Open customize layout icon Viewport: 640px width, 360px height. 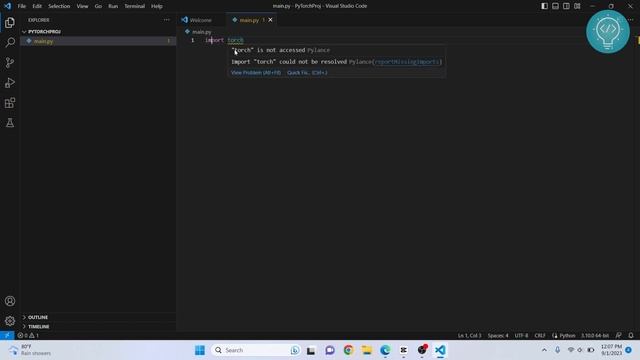coord(577,6)
